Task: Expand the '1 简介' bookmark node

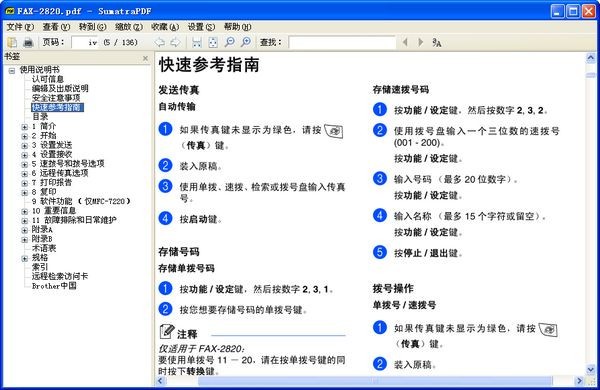Action: 24,127
